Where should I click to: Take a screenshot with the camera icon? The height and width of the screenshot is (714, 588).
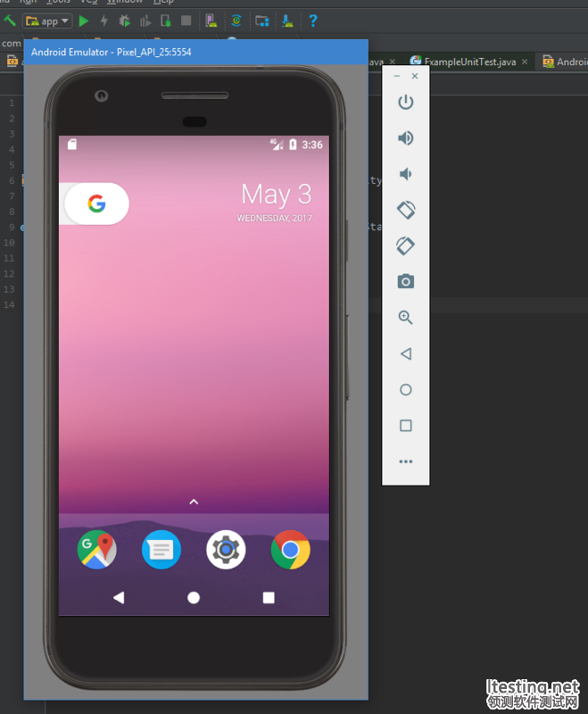406,281
